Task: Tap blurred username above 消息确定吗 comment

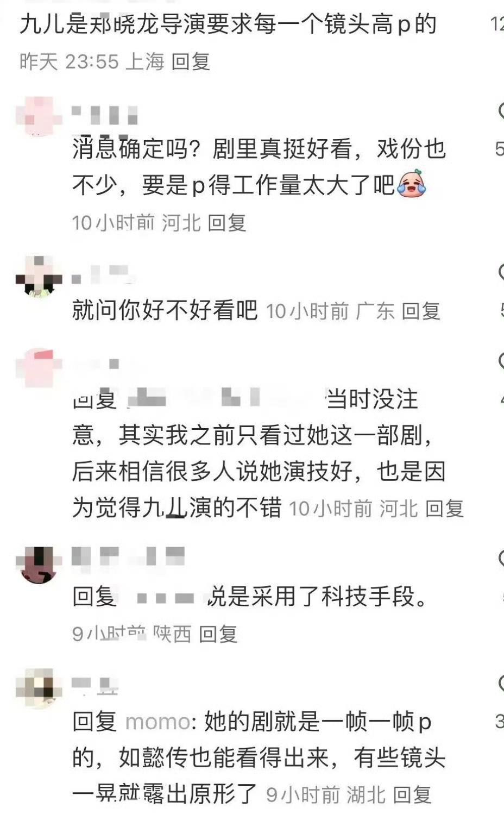Action: click(x=105, y=115)
